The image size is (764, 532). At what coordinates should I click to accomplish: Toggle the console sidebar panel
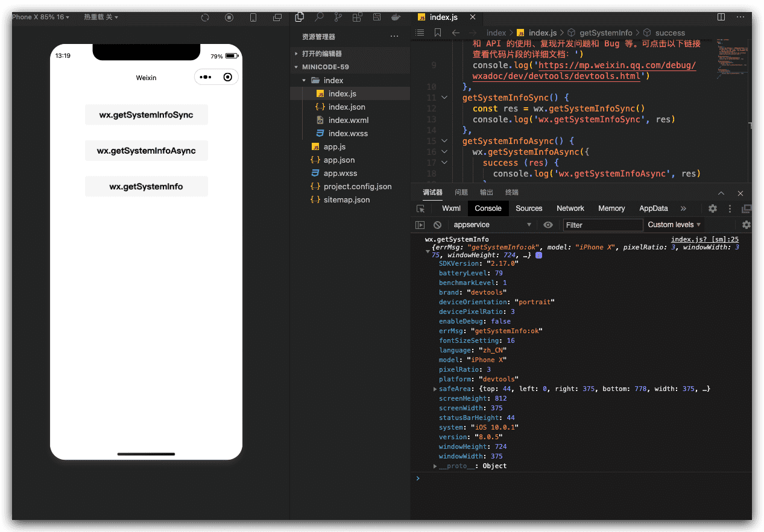[420, 225]
